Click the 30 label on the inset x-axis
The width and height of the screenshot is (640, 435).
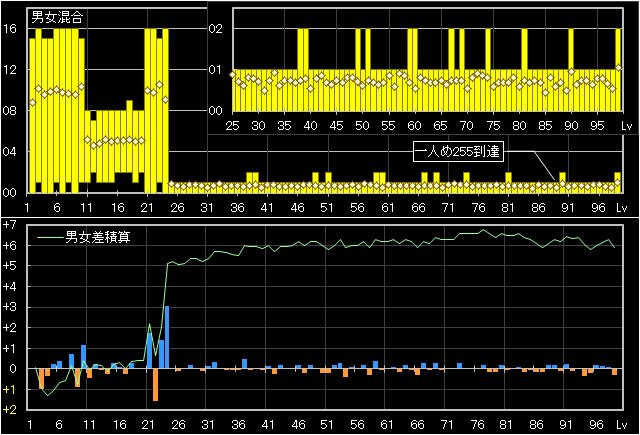[258, 126]
